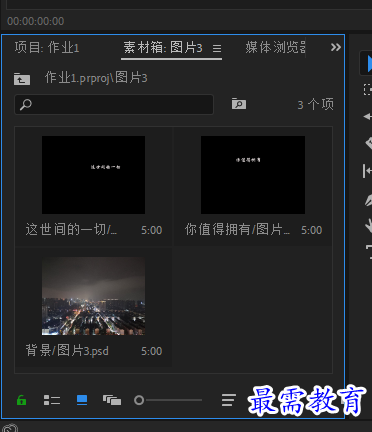Select the 这世间的一切 clip thumbnail

pos(93,175)
